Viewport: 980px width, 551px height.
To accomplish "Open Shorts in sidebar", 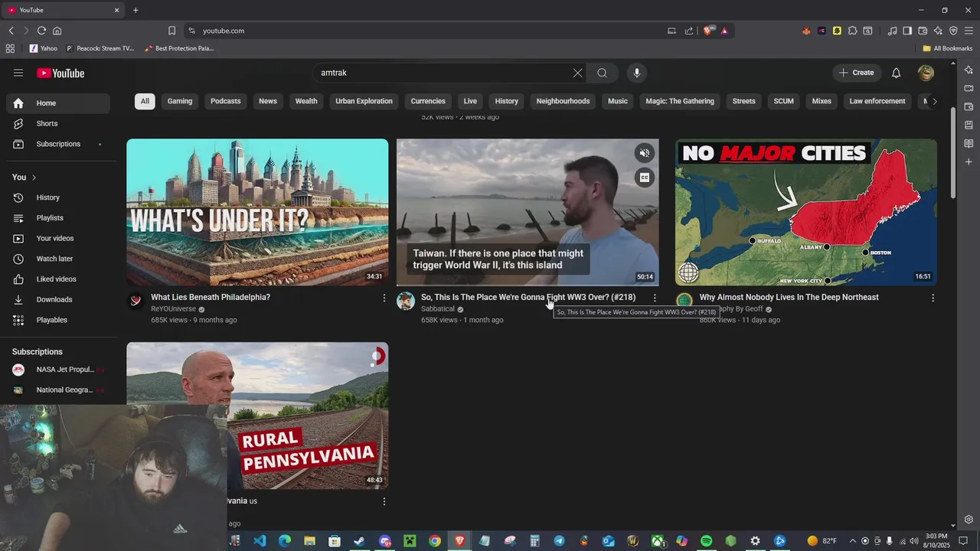I will (58, 123).
